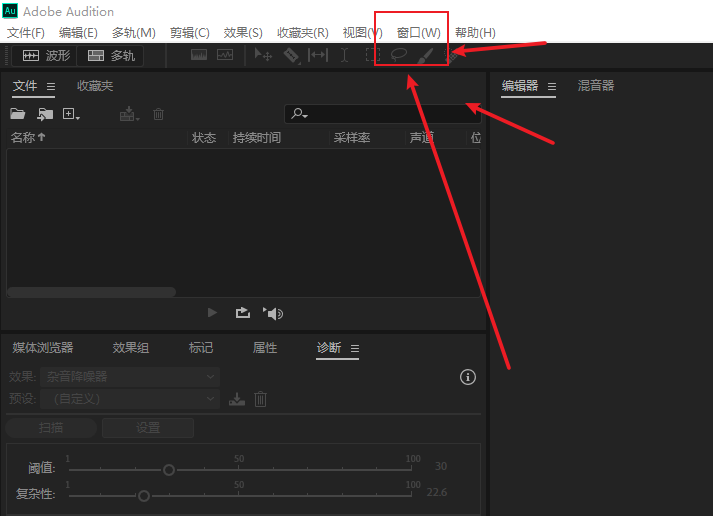This screenshot has height=516, width=713.
Task: Click the 声道 column header
Action: coord(422,138)
